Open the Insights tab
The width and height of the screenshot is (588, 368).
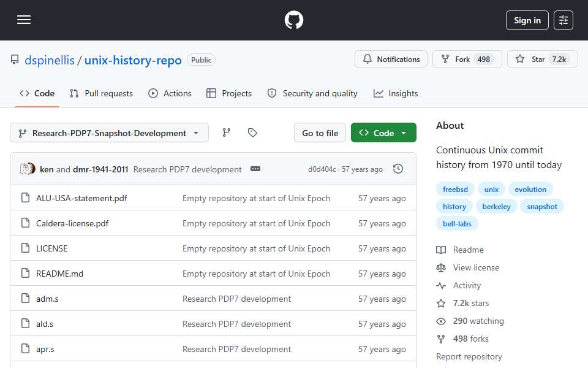coord(396,93)
